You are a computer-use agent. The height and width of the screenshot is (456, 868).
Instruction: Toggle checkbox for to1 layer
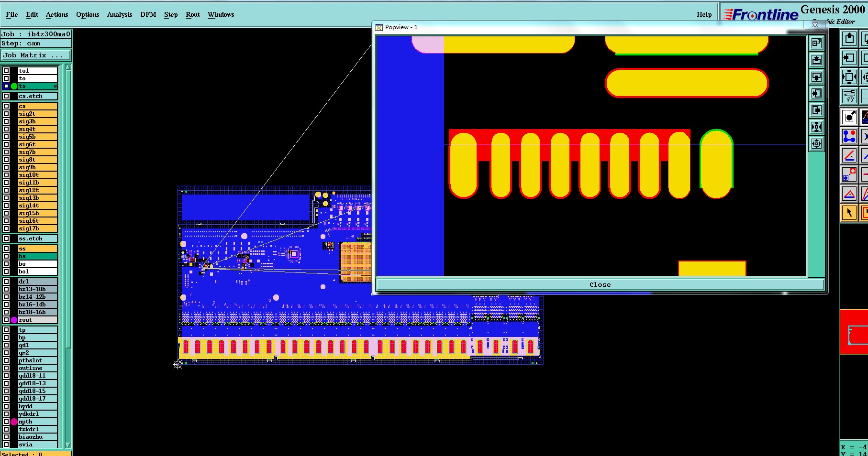(6, 71)
